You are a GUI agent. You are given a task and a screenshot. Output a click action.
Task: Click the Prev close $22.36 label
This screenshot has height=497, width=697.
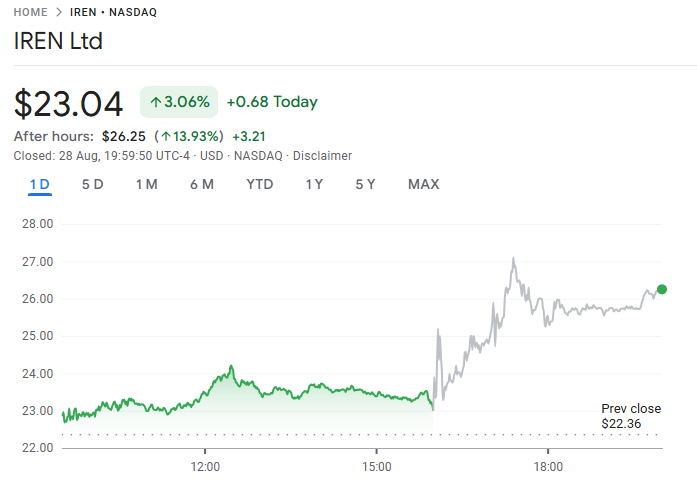pyautogui.click(x=630, y=416)
